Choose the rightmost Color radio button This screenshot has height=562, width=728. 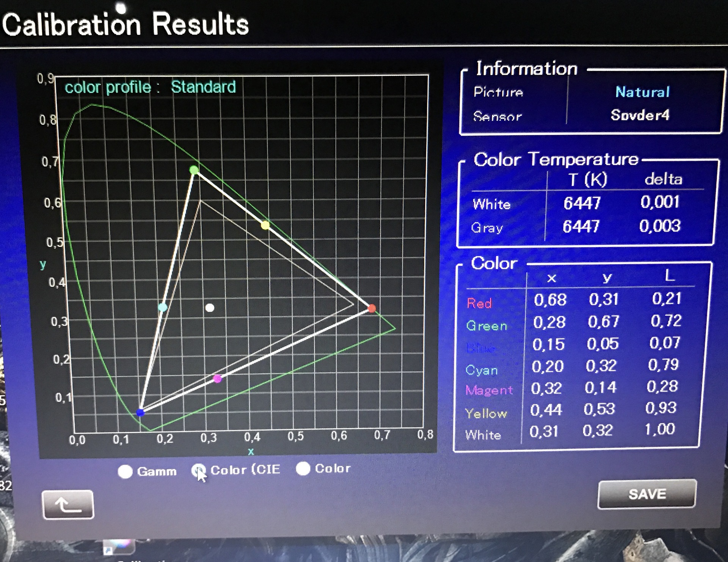click(303, 468)
